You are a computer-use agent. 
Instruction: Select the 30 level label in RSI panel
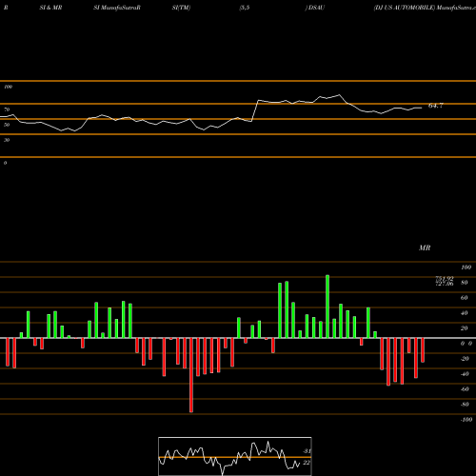point(7,140)
